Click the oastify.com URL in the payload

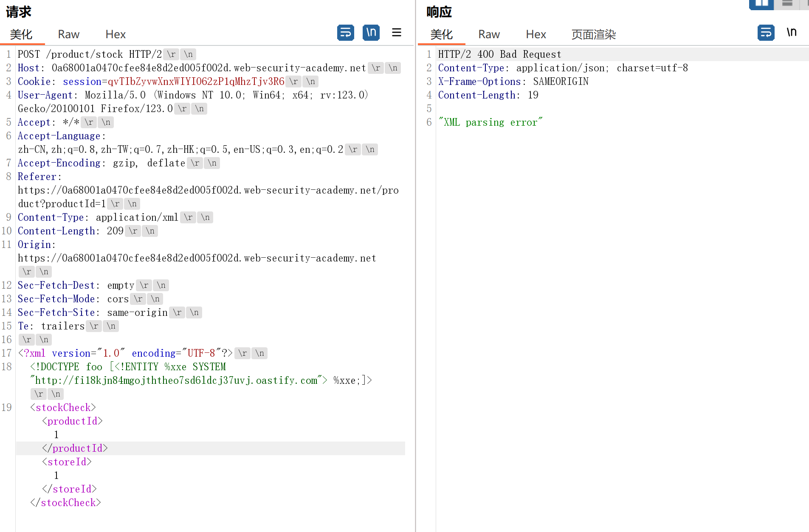coord(176,380)
